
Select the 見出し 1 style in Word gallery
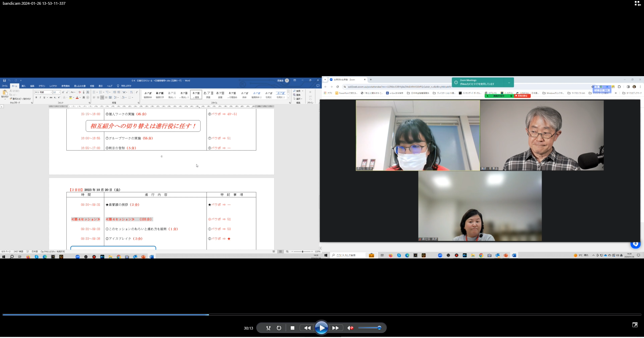coord(172,94)
